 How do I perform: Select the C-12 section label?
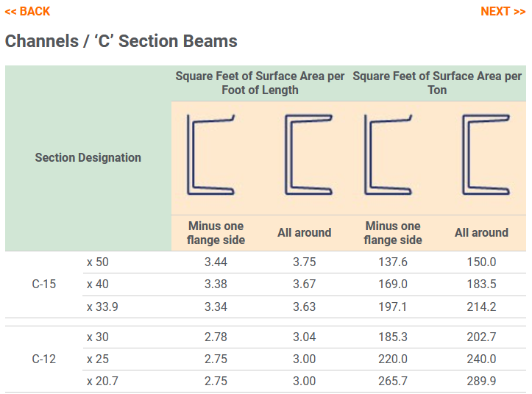(44, 359)
